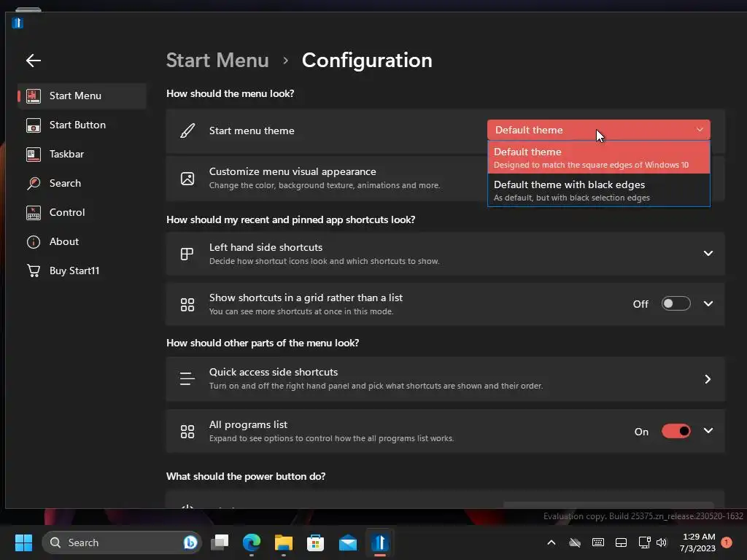Expand the shortcuts grid options chevron
The image size is (747, 560).
click(708, 304)
